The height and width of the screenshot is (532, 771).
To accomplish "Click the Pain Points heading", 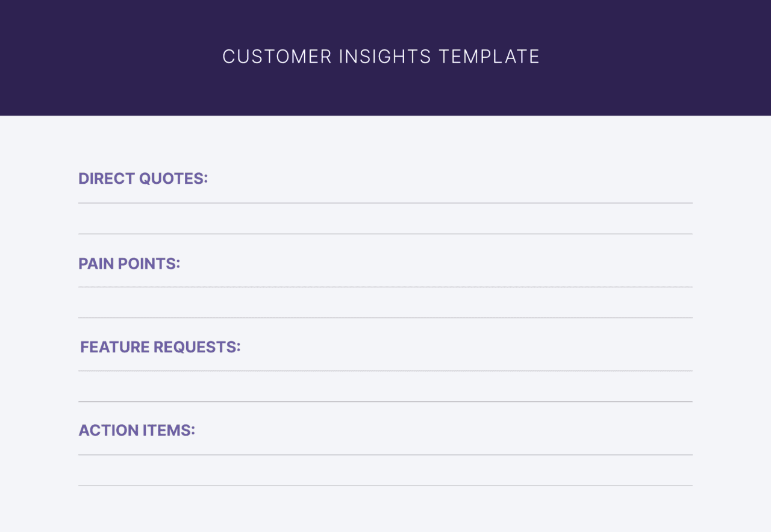I will click(x=129, y=263).
